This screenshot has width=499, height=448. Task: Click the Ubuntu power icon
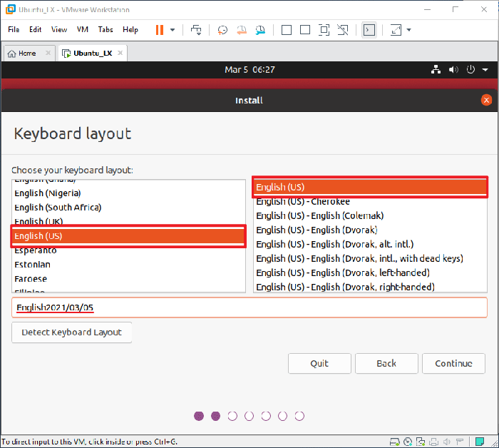tap(470, 69)
